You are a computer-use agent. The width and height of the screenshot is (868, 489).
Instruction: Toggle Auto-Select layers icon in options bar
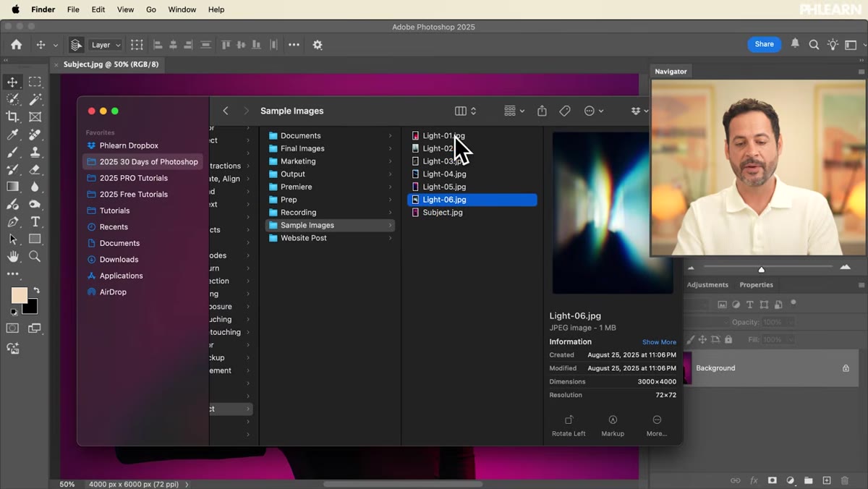pyautogui.click(x=76, y=45)
